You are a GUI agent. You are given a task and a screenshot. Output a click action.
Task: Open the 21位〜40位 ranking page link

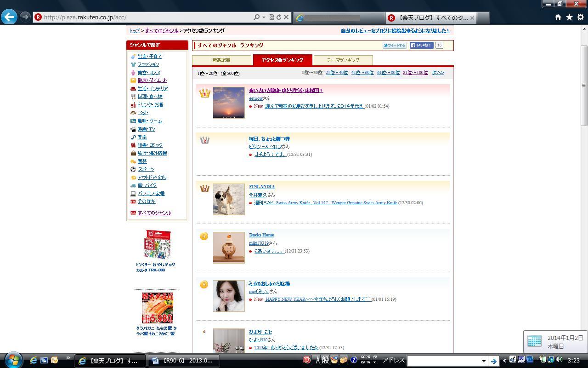[x=336, y=73]
